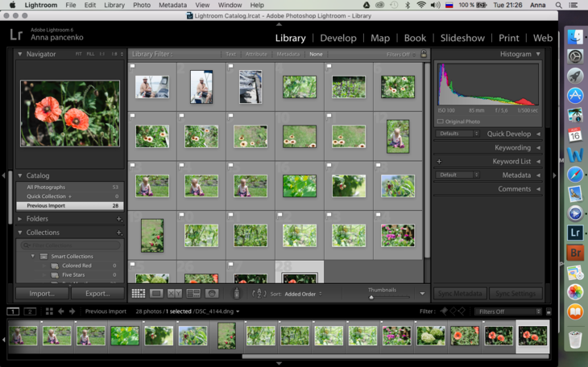Collapse the Smart Collections tree arrow

(33, 256)
